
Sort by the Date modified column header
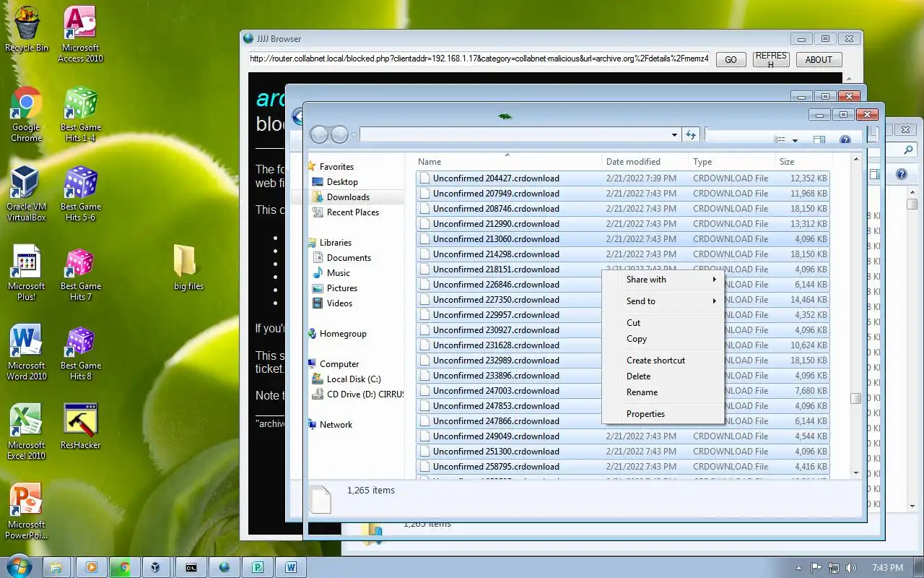(x=645, y=162)
